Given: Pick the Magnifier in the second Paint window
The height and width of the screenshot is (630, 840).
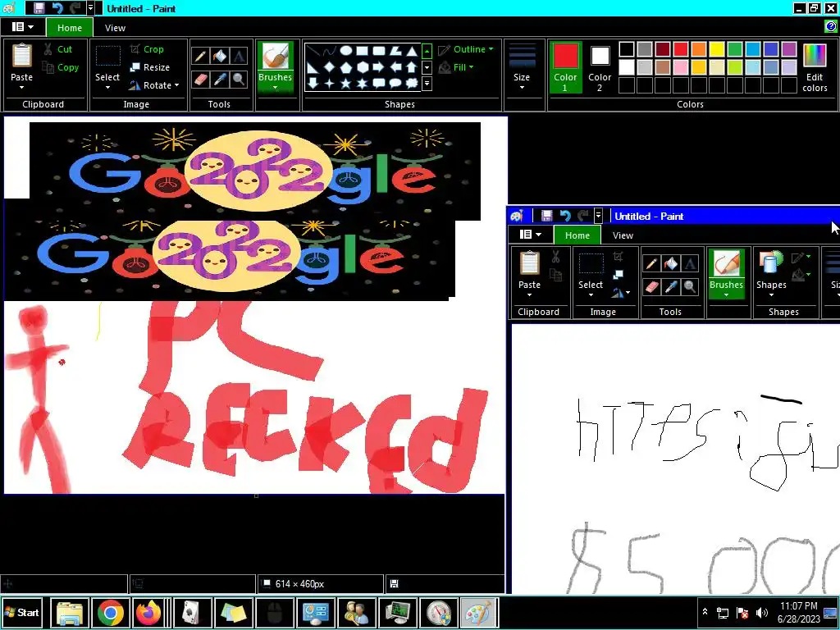Looking at the screenshot, I should [x=690, y=286].
